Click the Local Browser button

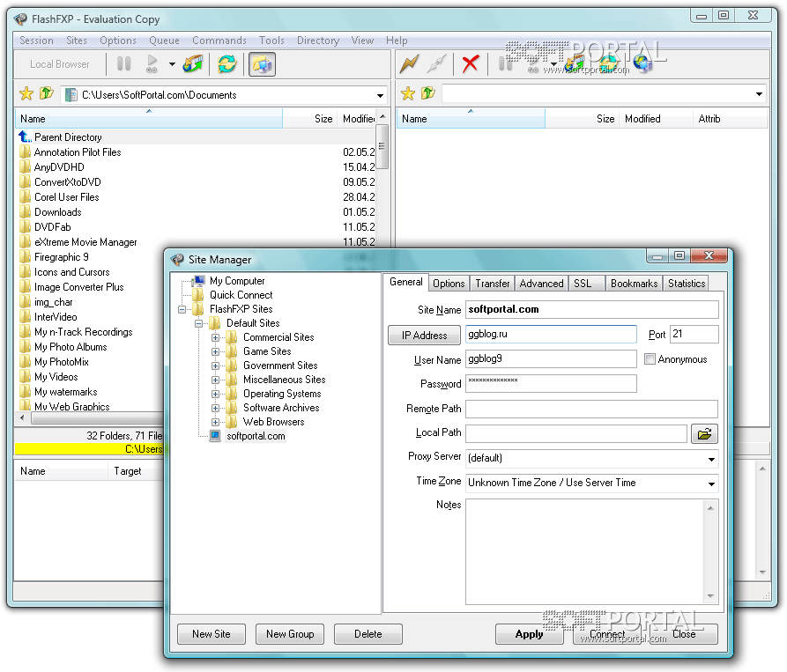60,64
